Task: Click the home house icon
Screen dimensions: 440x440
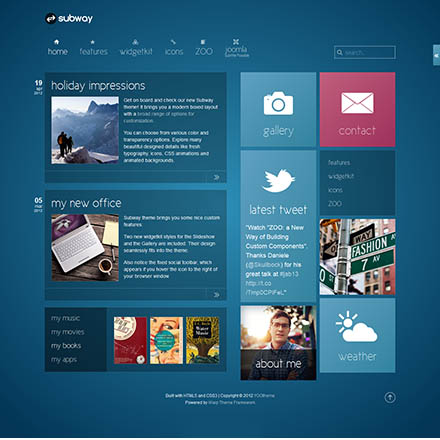Action: click(57, 42)
